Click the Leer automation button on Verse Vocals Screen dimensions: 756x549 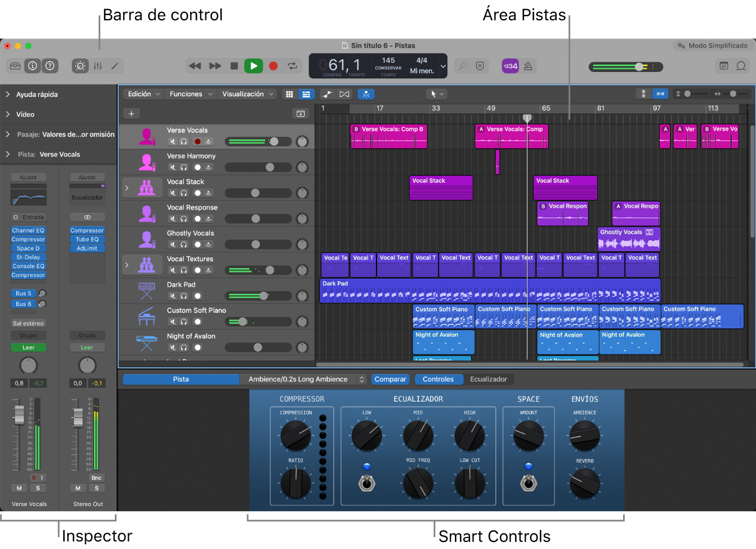click(x=28, y=347)
